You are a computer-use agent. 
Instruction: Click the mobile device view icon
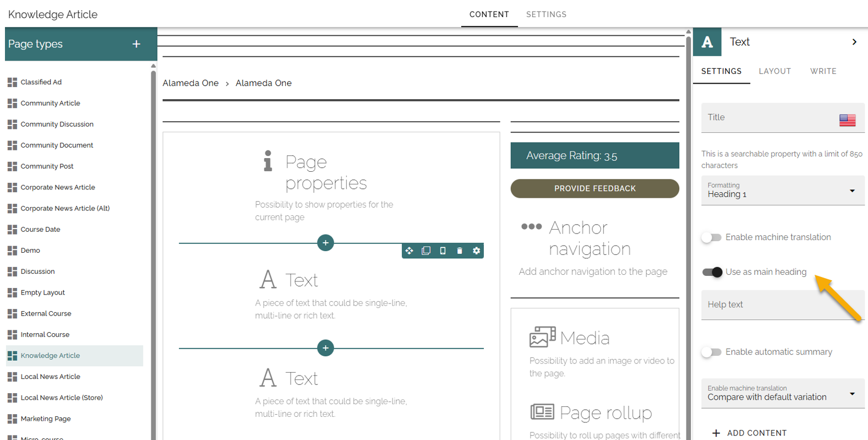point(443,251)
